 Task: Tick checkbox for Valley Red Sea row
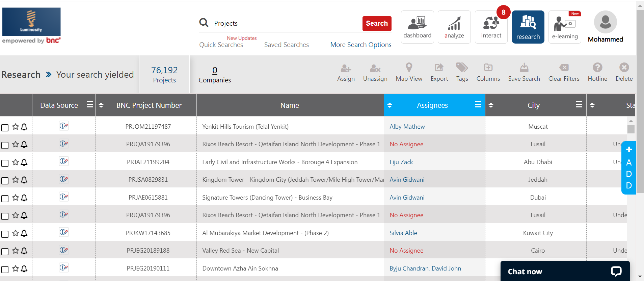click(x=5, y=252)
